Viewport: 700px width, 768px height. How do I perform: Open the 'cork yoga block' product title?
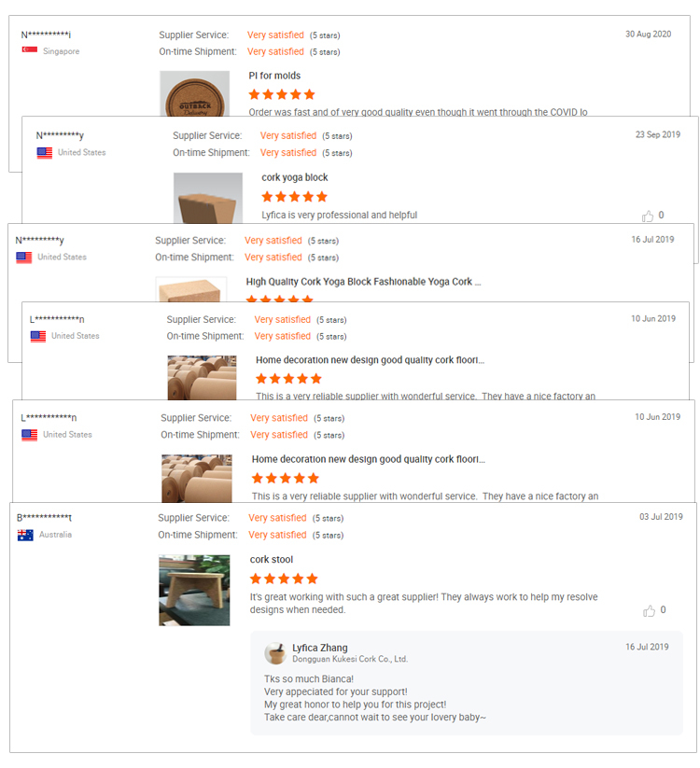point(294,177)
